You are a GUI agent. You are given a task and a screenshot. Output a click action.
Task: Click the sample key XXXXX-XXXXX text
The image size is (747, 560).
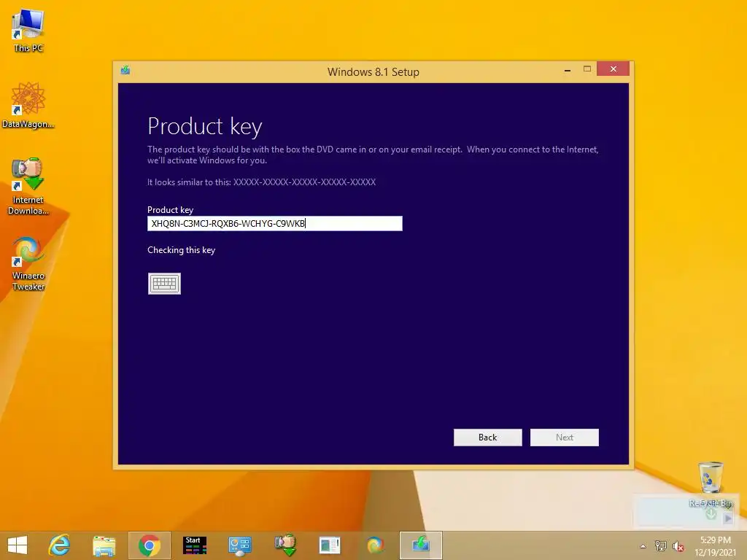click(x=304, y=182)
